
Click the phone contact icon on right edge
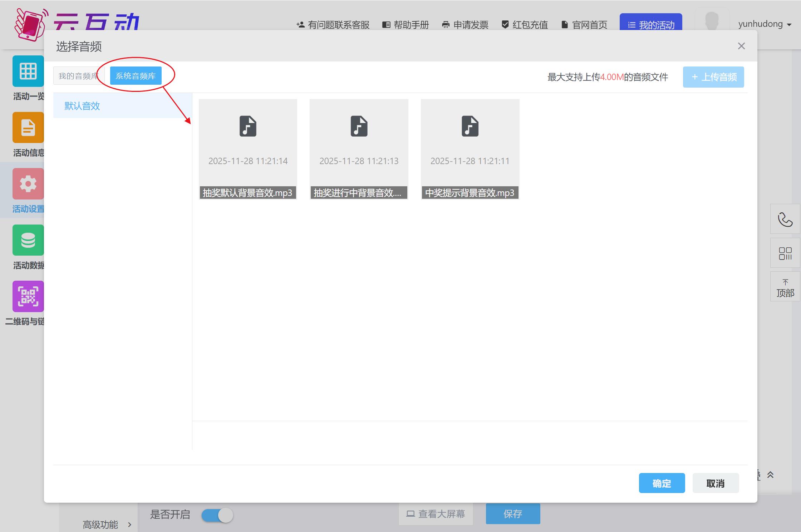785,219
